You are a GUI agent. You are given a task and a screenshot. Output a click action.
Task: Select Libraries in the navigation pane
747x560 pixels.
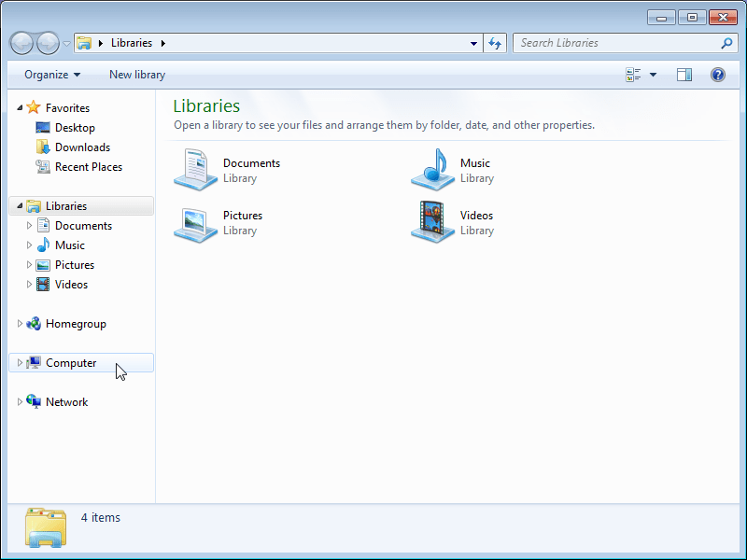click(81, 205)
